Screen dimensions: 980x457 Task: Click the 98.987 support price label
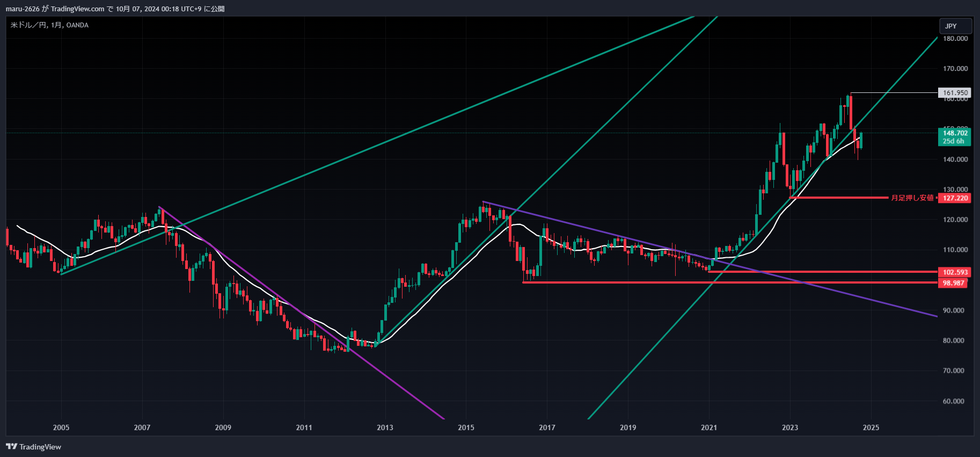click(x=953, y=283)
